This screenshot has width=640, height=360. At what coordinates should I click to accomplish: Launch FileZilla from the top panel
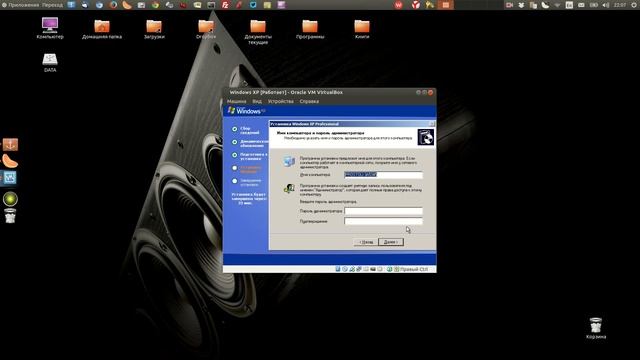click(225, 5)
